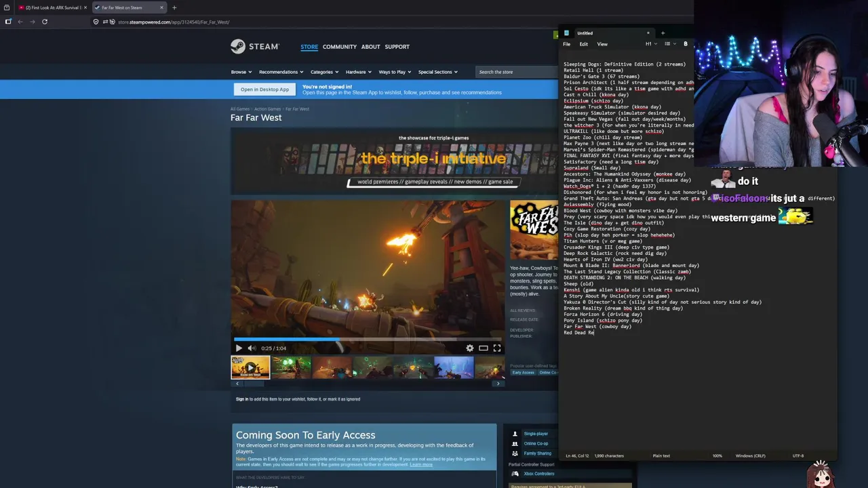Select the blue cave screenshot thumbnail
The width and height of the screenshot is (868, 488).
[454, 367]
